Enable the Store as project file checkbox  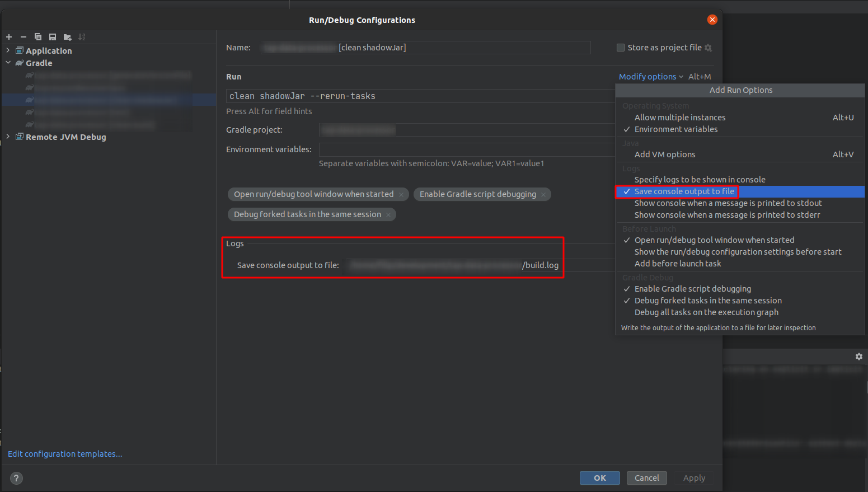(x=621, y=48)
